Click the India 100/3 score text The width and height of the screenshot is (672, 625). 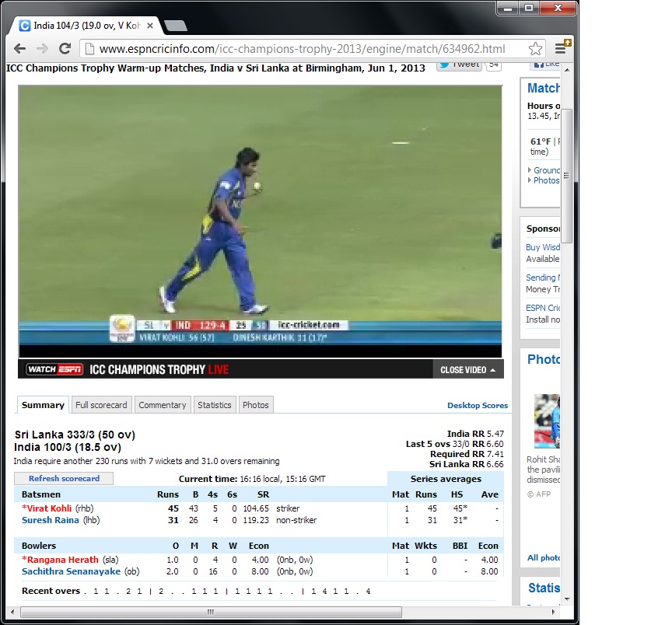click(68, 447)
